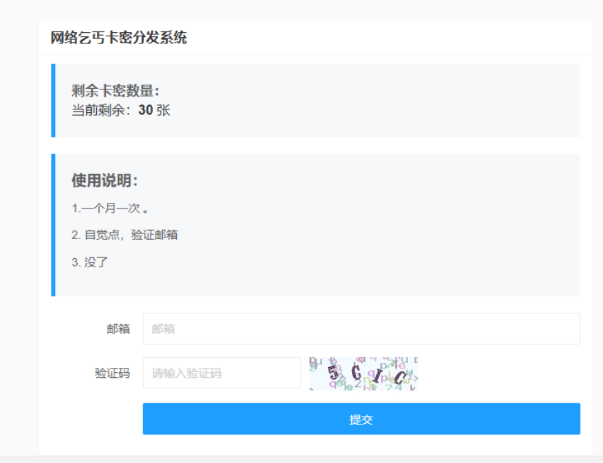Click the last letter C in captcha
The image size is (603, 463).
[400, 377]
